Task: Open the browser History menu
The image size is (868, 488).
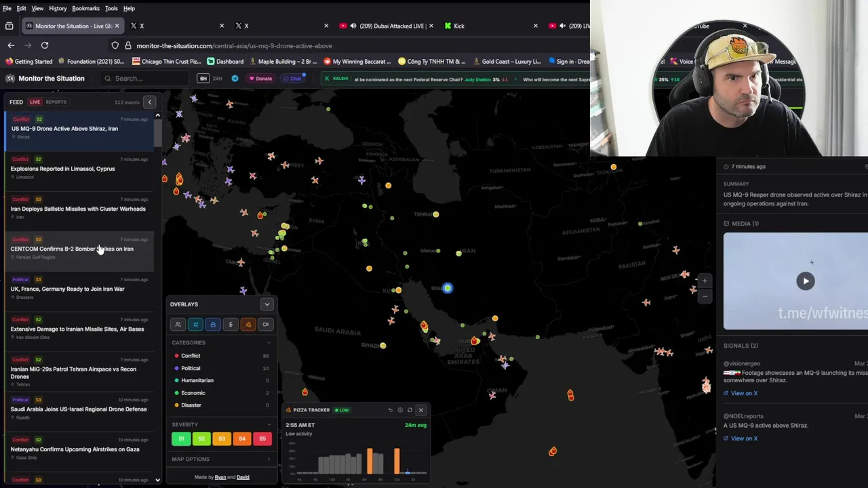Action: click(58, 8)
